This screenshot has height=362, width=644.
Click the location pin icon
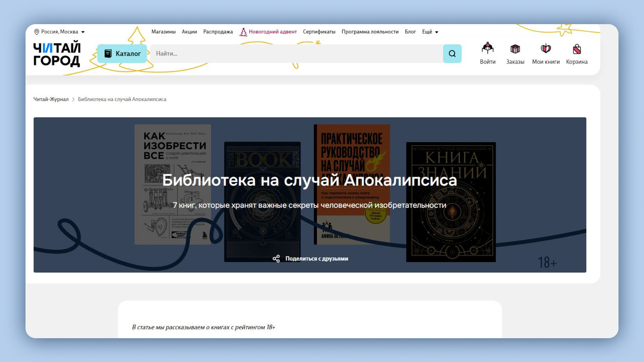point(37,32)
